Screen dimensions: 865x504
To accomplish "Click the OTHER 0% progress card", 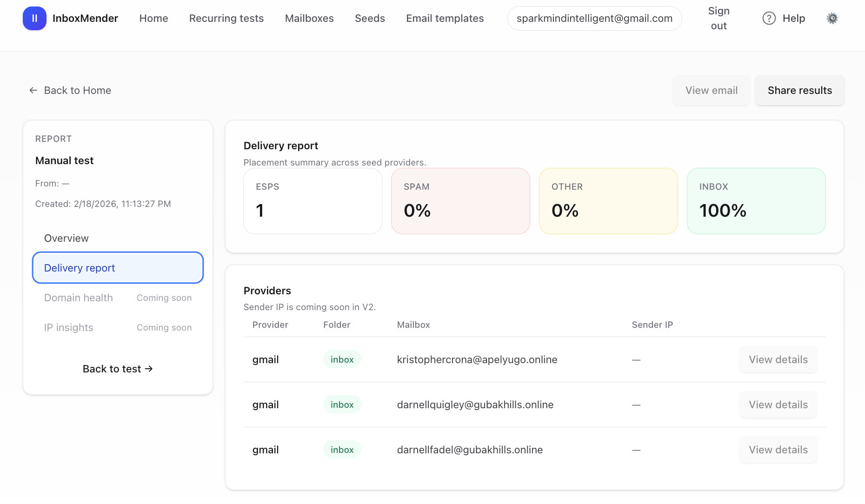I will pyautogui.click(x=608, y=201).
